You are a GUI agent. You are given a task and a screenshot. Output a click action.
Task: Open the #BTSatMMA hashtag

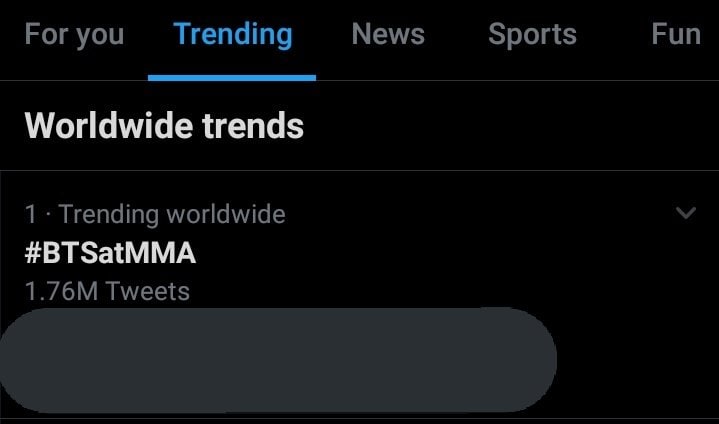[x=110, y=253]
